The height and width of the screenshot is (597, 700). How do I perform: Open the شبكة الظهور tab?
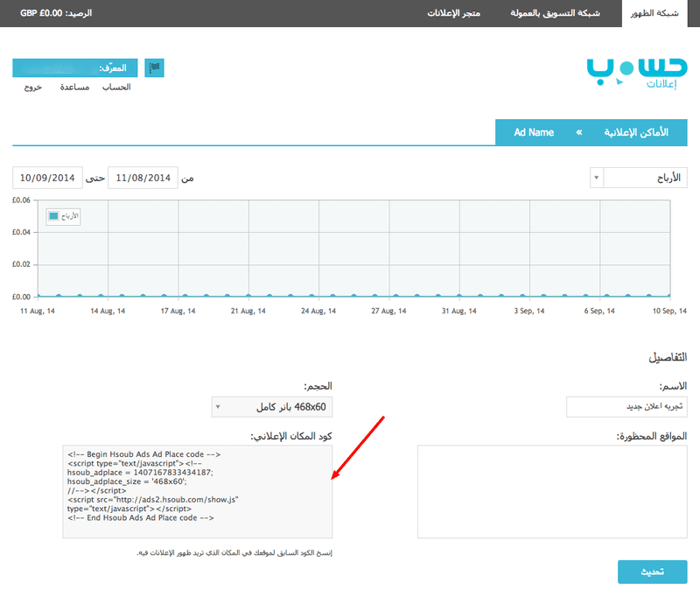[x=654, y=13]
